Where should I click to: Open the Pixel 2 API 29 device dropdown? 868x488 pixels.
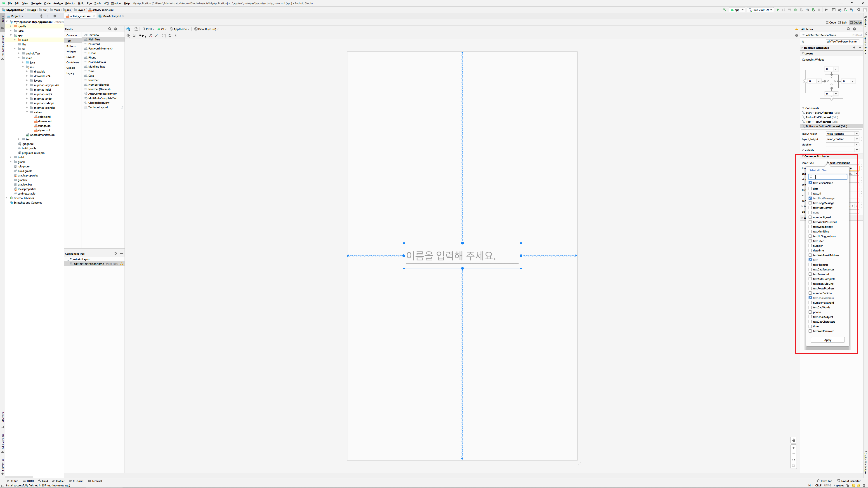pos(760,10)
